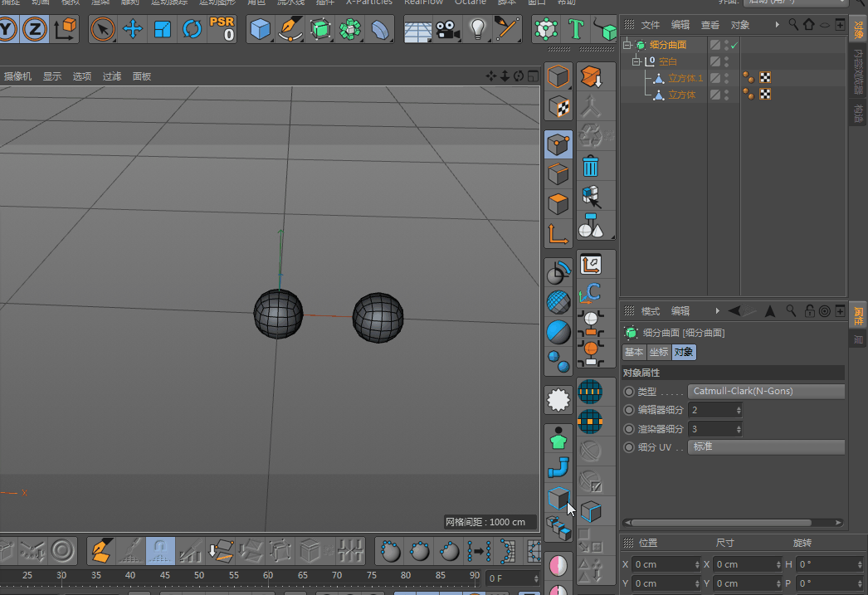
Task: Switch to the 基本 tab
Action: [x=634, y=352]
